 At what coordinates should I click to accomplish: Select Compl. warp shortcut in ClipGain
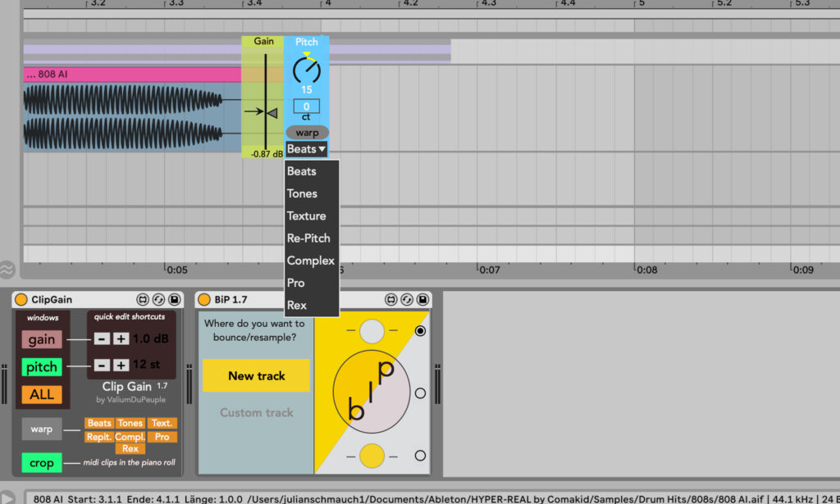point(130,437)
